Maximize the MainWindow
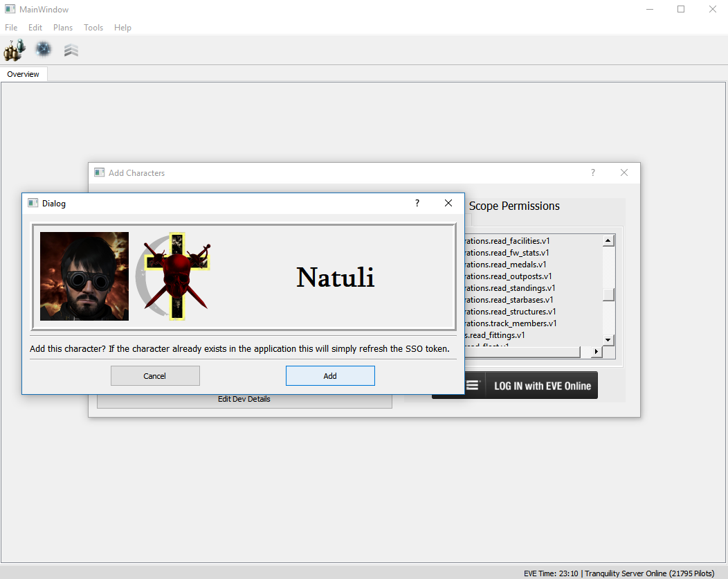Image resolution: width=728 pixels, height=579 pixels. [x=681, y=9]
